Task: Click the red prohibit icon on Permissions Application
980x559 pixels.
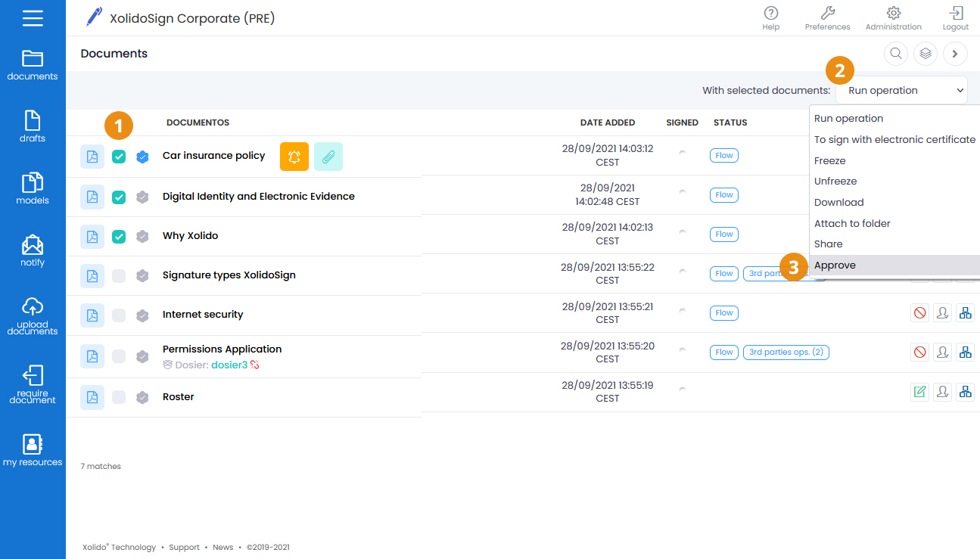Action: click(920, 352)
